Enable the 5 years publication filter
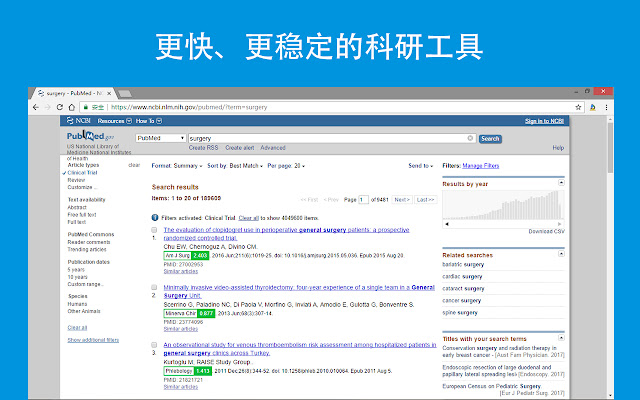This screenshot has width=640, height=400. coord(76,270)
